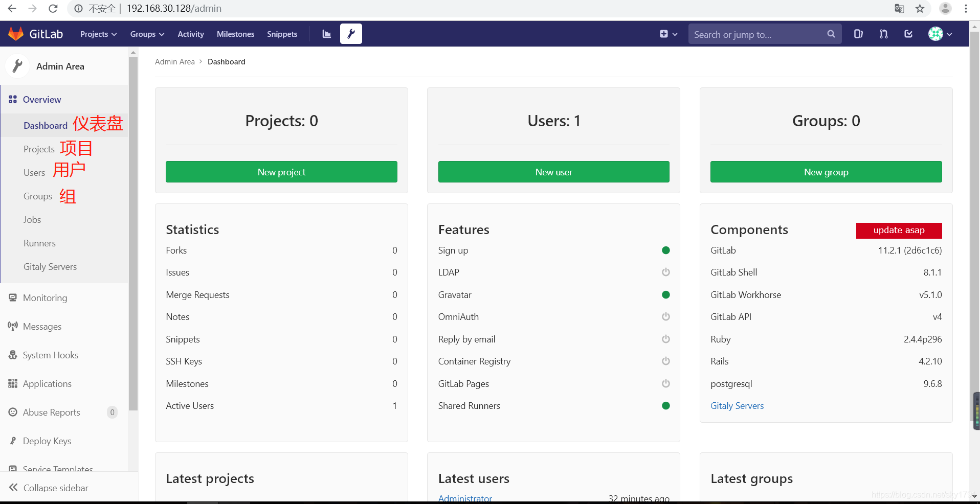980x504 pixels.
Task: Expand the Projects dropdown in navbar
Action: click(x=98, y=34)
